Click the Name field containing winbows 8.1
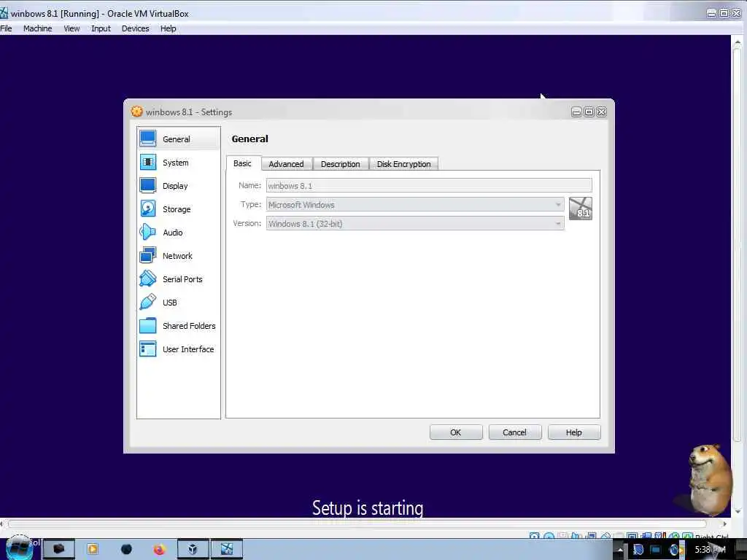This screenshot has width=747, height=560. click(429, 185)
